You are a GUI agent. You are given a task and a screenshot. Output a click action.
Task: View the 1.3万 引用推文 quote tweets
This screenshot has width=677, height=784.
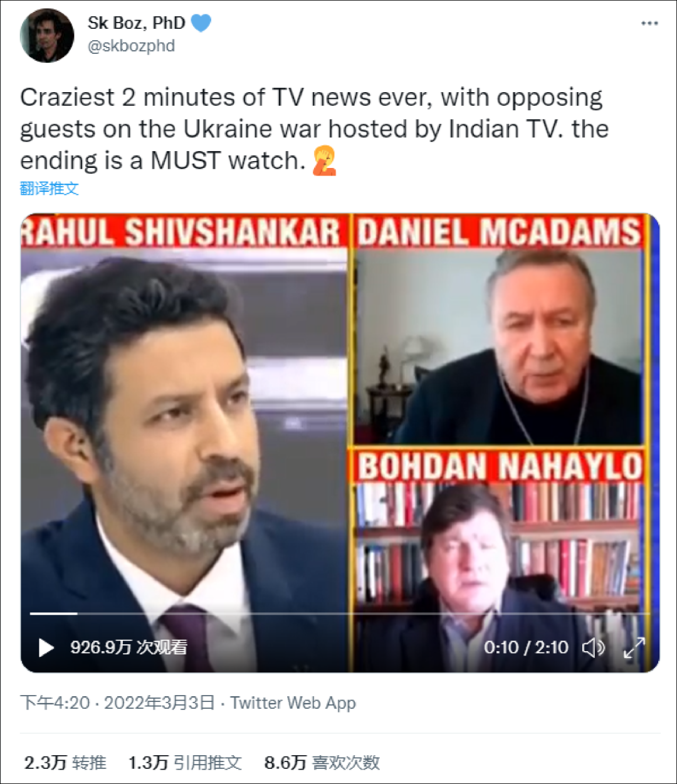tap(185, 763)
